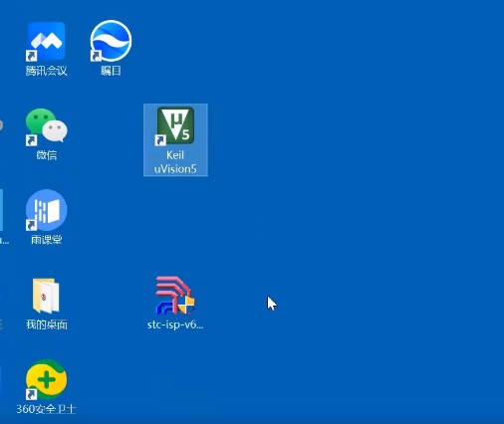Select the 瞩目 desktop shortcut icon
The width and height of the screenshot is (504, 424).
pyautogui.click(x=111, y=41)
